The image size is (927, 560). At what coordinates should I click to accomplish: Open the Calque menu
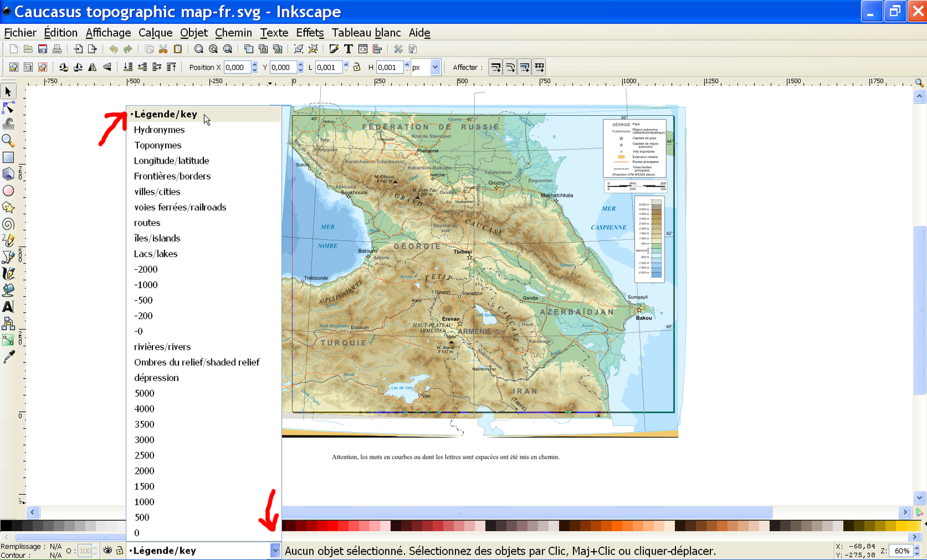click(x=155, y=33)
